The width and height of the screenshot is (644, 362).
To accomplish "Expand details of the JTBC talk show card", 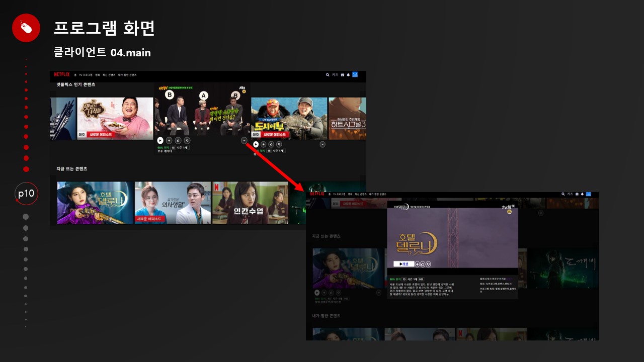I will click(244, 141).
